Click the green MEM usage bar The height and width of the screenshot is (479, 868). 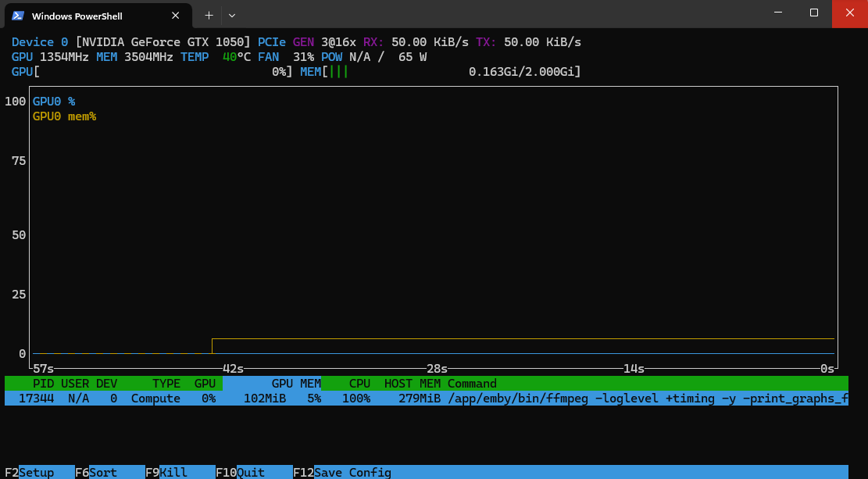click(x=338, y=71)
